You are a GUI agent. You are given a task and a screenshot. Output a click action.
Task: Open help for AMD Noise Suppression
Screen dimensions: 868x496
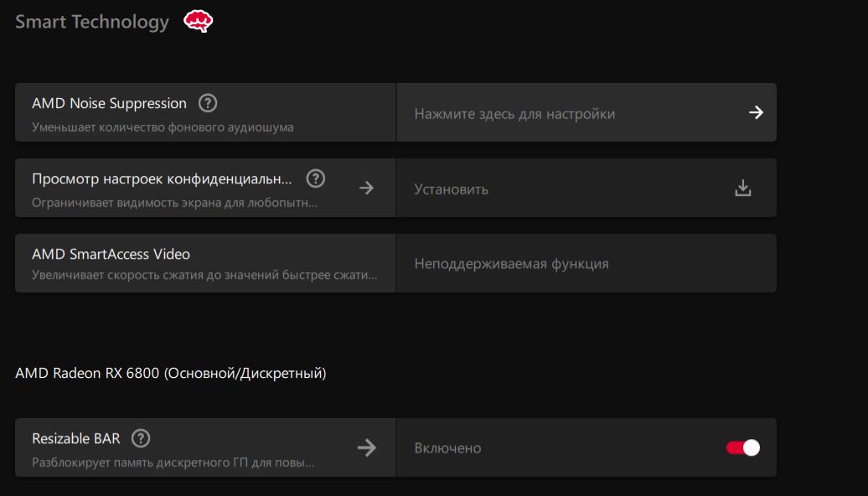[x=208, y=103]
